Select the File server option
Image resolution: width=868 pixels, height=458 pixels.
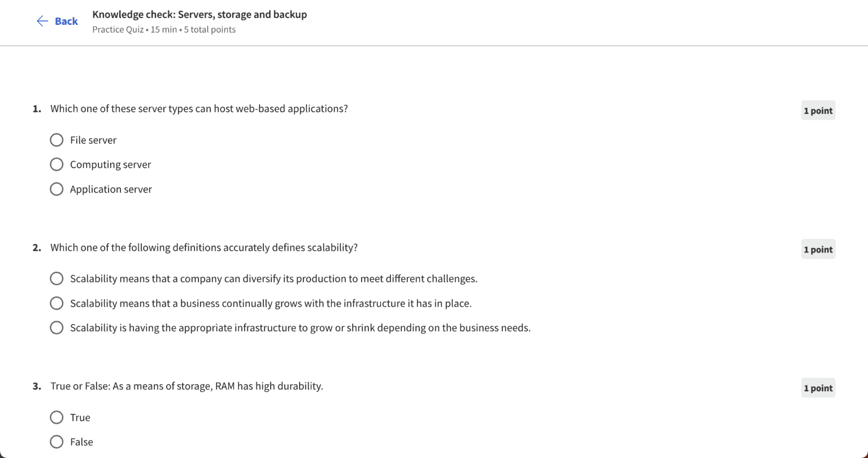(57, 139)
